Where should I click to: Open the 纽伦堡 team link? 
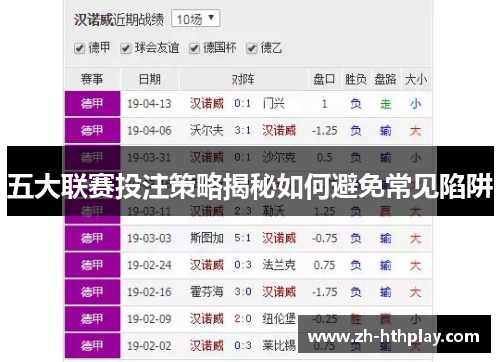point(279,319)
